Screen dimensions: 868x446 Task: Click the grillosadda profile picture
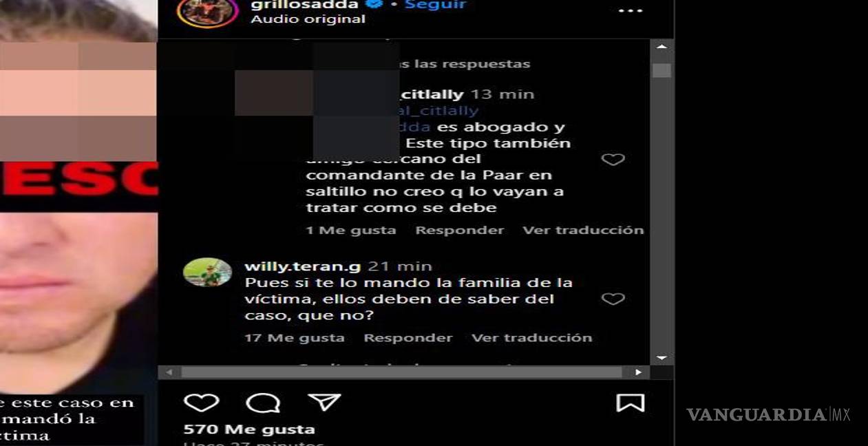(x=208, y=12)
